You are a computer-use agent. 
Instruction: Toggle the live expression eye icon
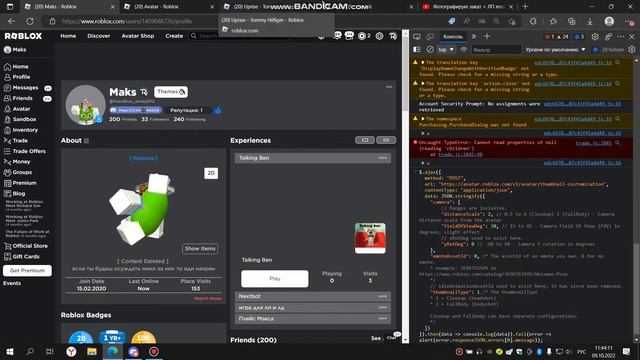click(464, 49)
